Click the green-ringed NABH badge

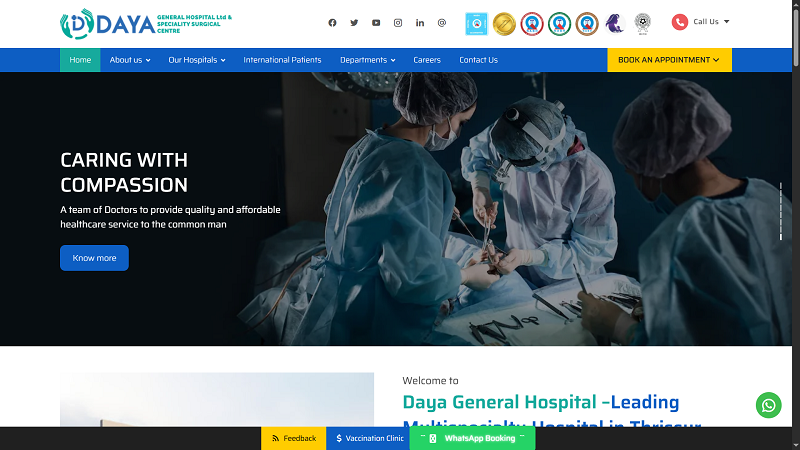559,24
